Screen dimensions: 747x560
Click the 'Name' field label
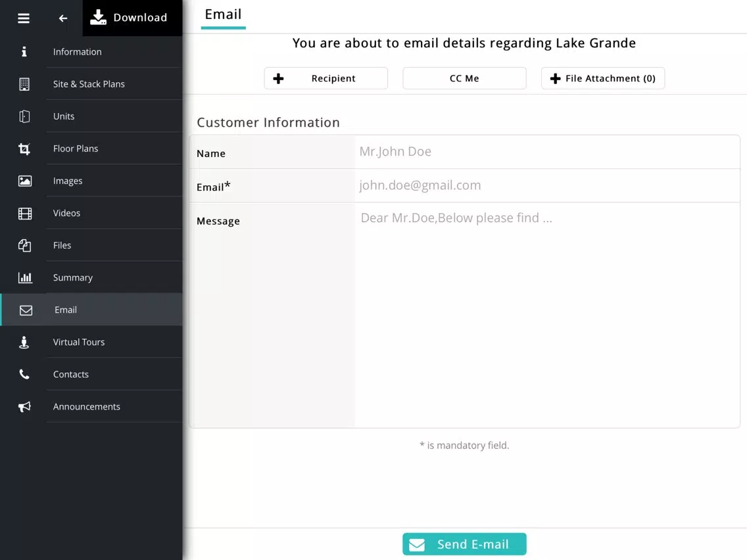tap(211, 153)
